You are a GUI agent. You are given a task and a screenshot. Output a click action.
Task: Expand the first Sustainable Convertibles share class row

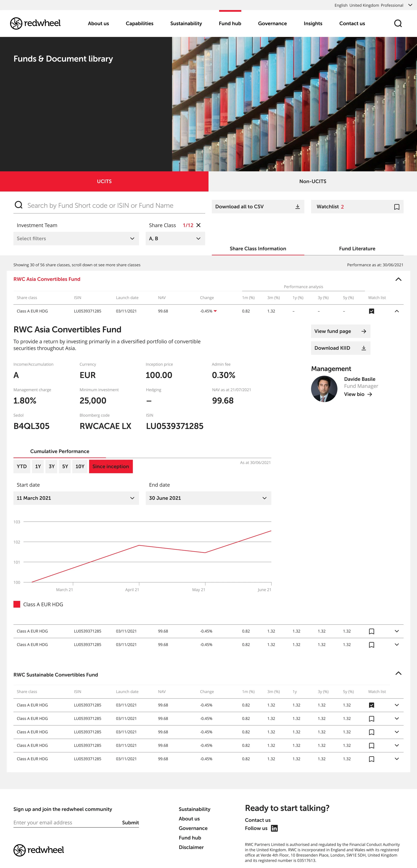coord(397,705)
